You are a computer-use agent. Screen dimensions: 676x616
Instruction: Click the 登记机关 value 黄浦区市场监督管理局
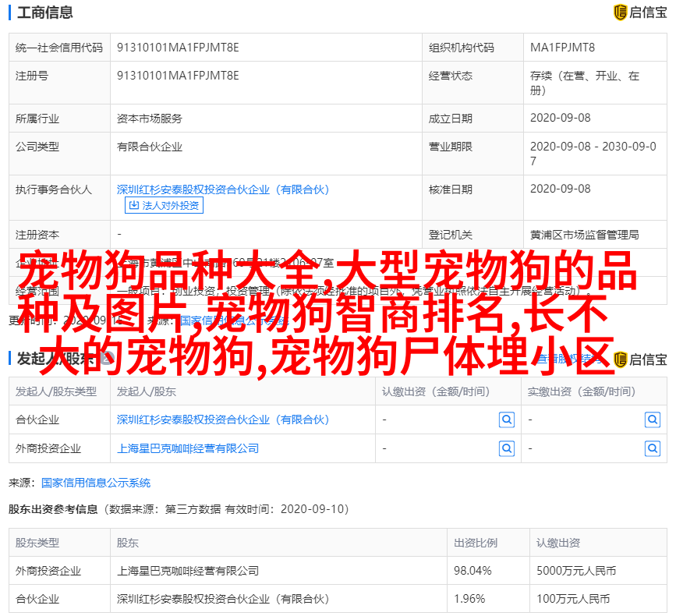pos(584,235)
